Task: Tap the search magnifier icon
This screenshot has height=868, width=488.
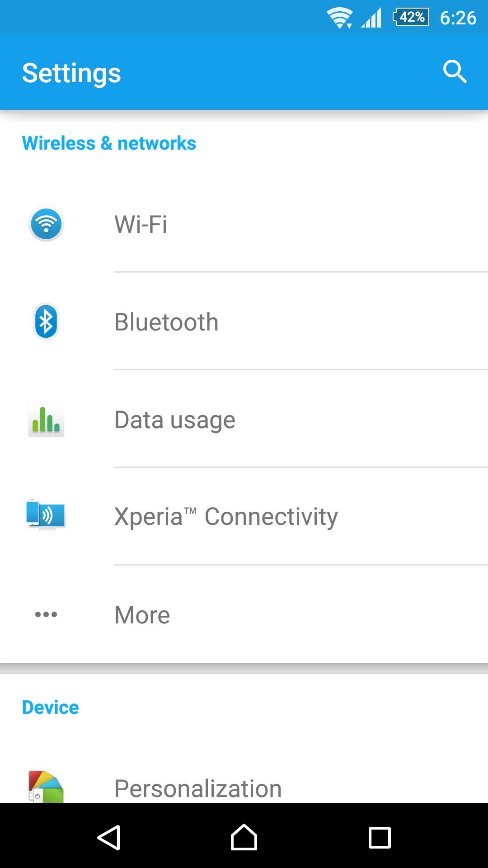Action: click(455, 72)
